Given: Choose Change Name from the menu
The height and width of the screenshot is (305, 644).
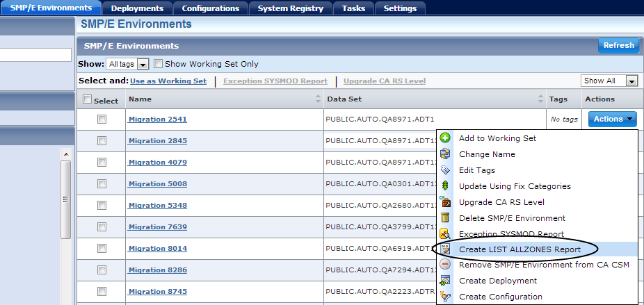Looking at the screenshot, I should click(487, 154).
